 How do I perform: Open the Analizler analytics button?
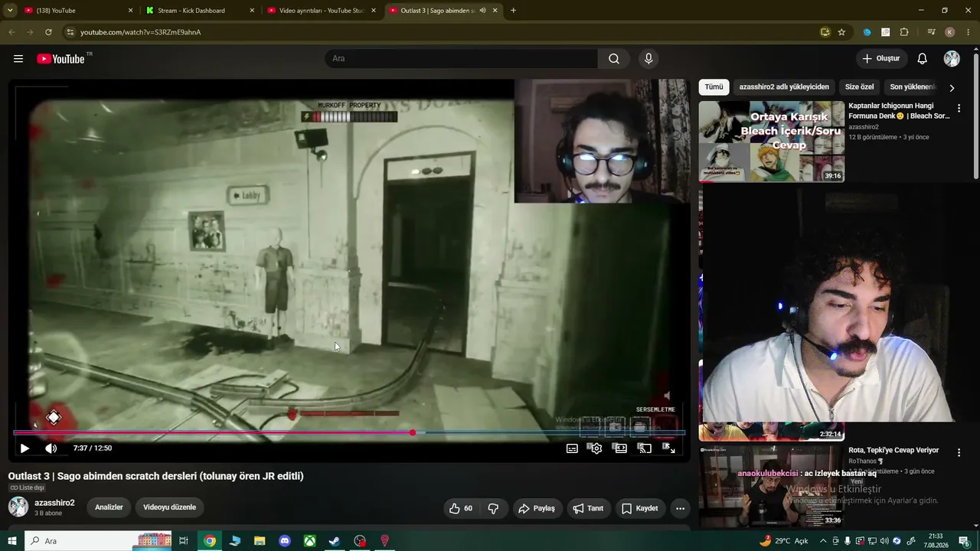109,507
